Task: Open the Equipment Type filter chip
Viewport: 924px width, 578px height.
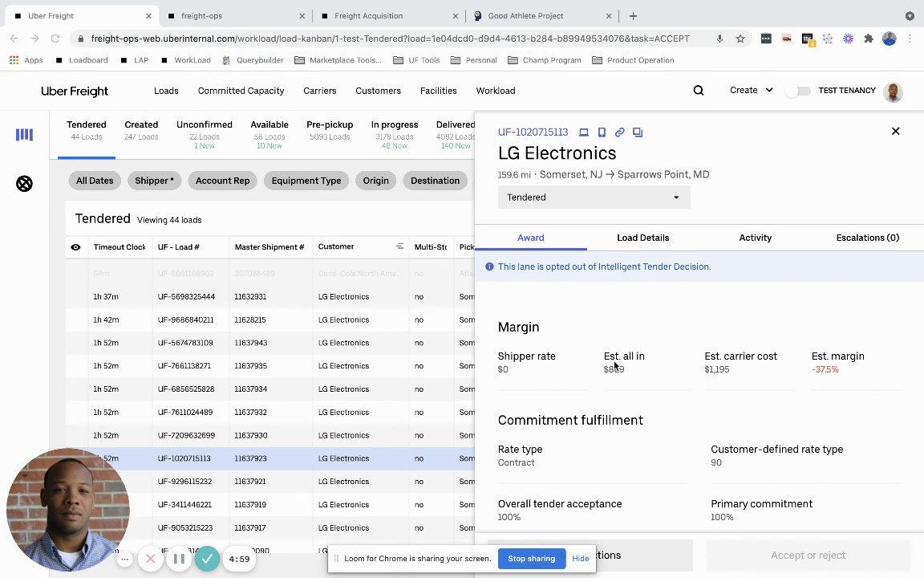Action: [x=306, y=181]
